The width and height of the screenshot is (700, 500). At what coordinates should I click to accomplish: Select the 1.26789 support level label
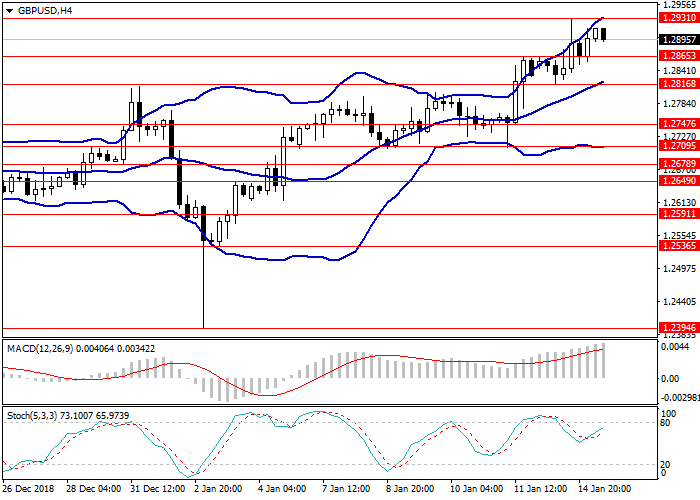pyautogui.click(x=677, y=163)
